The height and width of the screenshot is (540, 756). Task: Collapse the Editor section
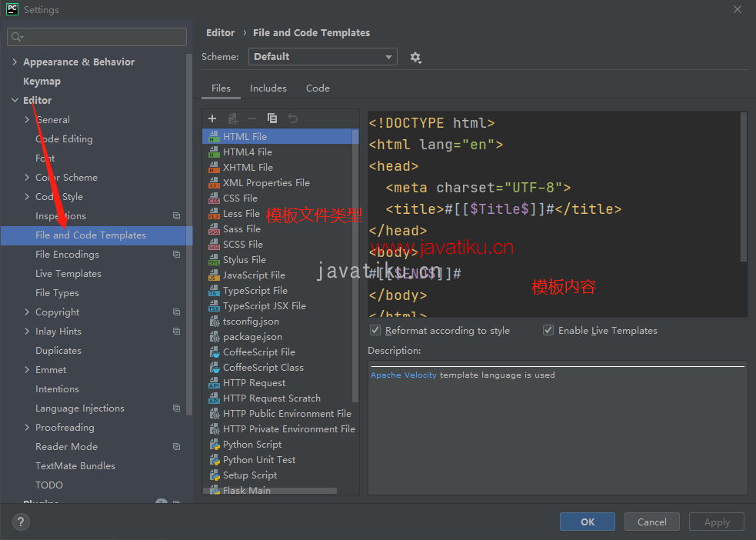coord(15,100)
